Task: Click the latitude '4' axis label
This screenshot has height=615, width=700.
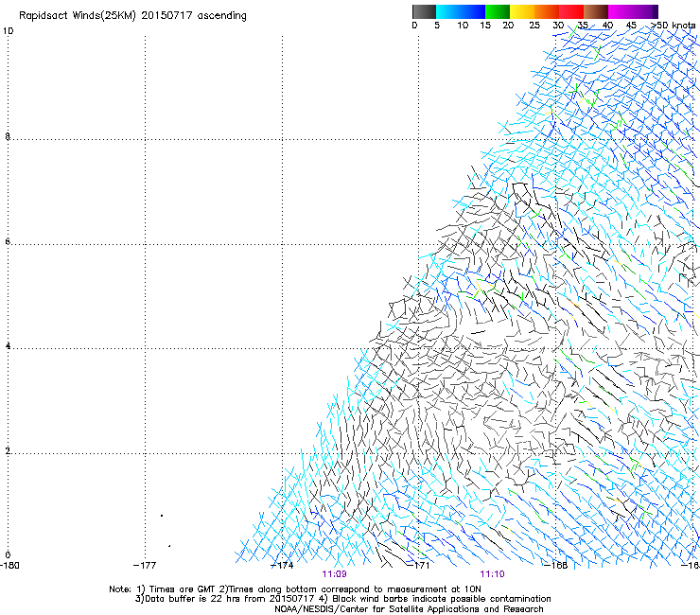Action: click(x=8, y=345)
